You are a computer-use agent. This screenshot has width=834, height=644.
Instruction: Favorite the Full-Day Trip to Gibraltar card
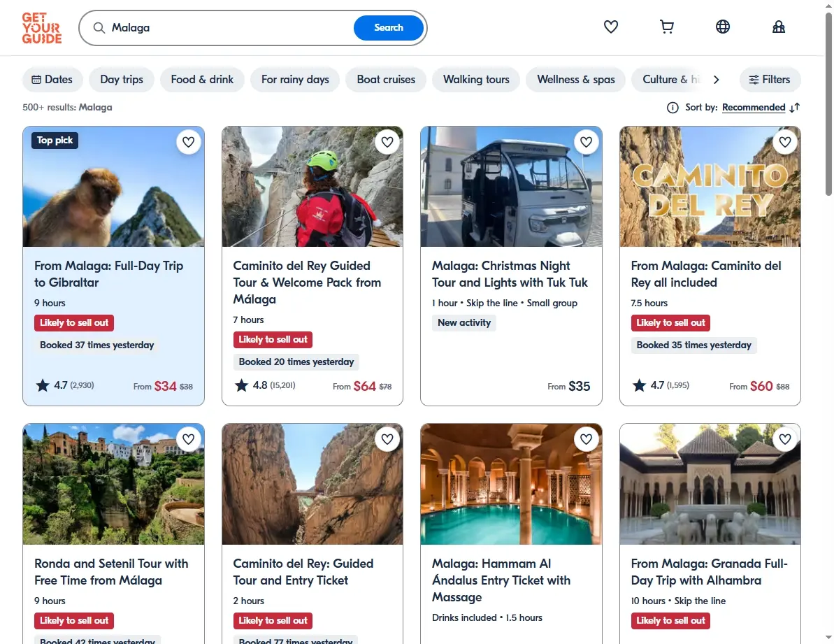pos(188,142)
